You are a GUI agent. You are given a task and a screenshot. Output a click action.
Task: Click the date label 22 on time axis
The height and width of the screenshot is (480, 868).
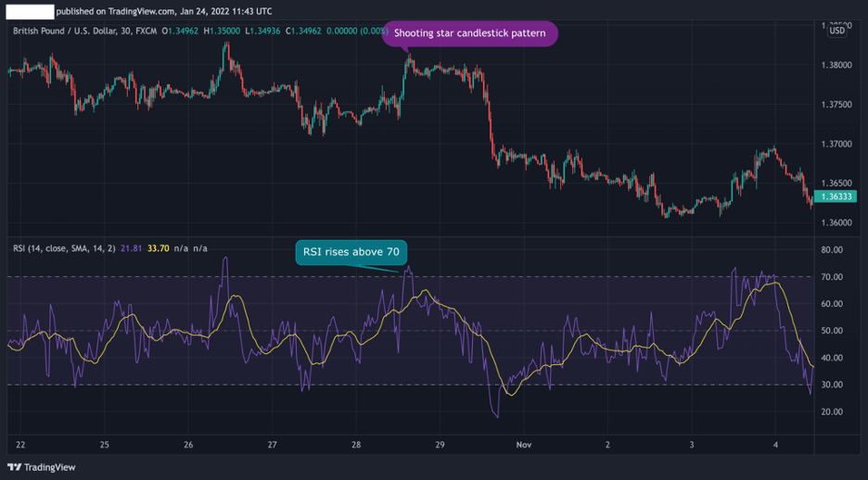21,445
